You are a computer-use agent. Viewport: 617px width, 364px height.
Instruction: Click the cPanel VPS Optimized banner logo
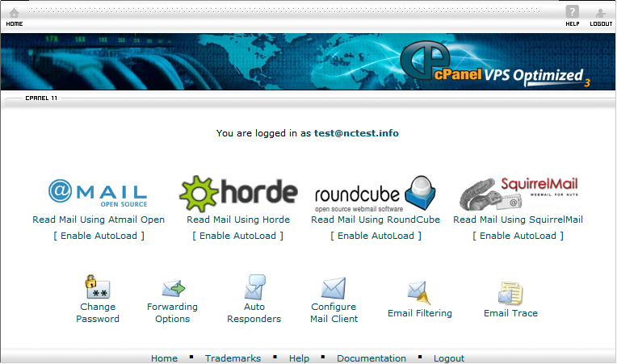pos(495,65)
